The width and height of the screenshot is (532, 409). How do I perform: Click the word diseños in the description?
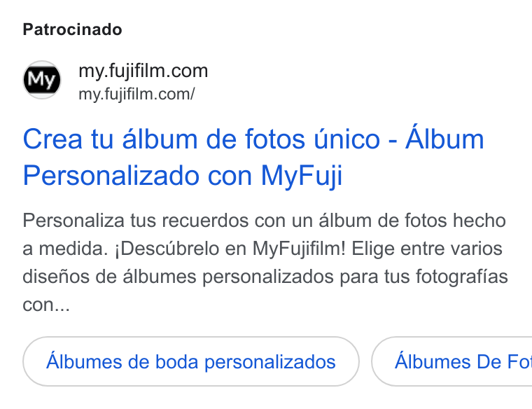pyautogui.click(x=56, y=277)
